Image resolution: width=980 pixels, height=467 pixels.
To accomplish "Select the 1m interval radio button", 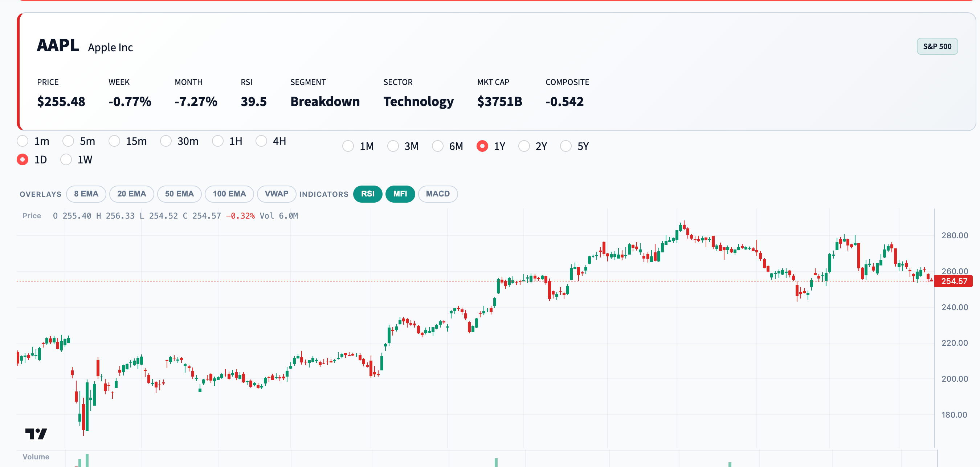I will coord(23,141).
